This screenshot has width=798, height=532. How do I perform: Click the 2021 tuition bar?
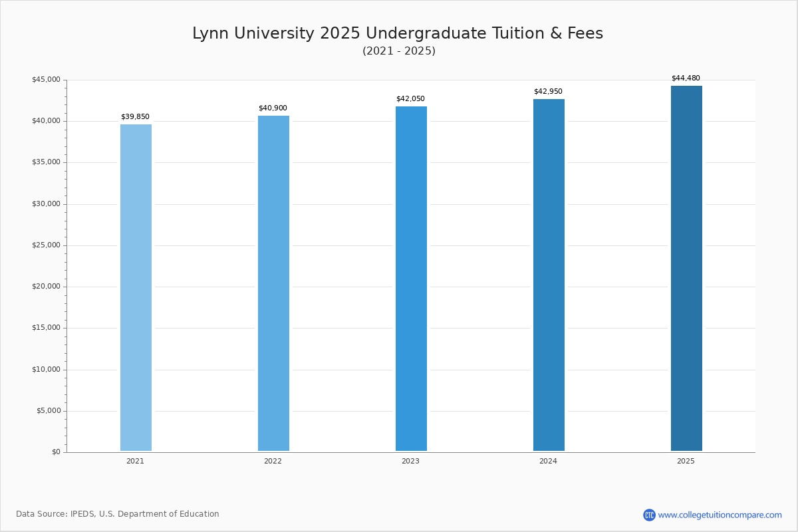pyautogui.click(x=136, y=287)
